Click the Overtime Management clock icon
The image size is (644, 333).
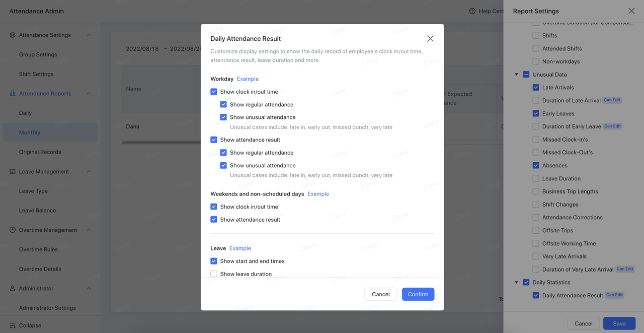(x=13, y=230)
